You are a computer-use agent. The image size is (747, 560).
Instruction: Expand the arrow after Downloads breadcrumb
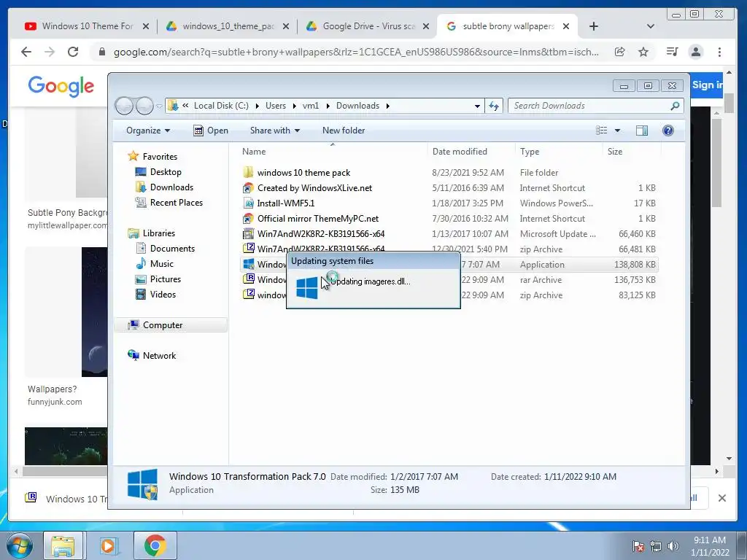point(388,106)
